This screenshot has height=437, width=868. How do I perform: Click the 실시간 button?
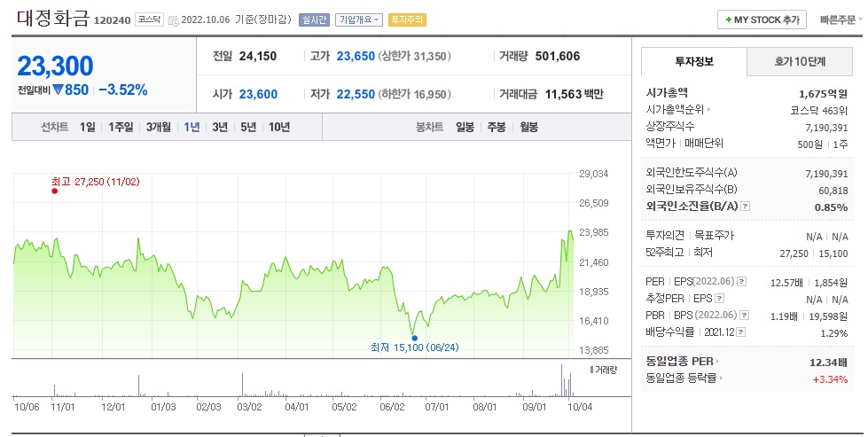(x=314, y=20)
